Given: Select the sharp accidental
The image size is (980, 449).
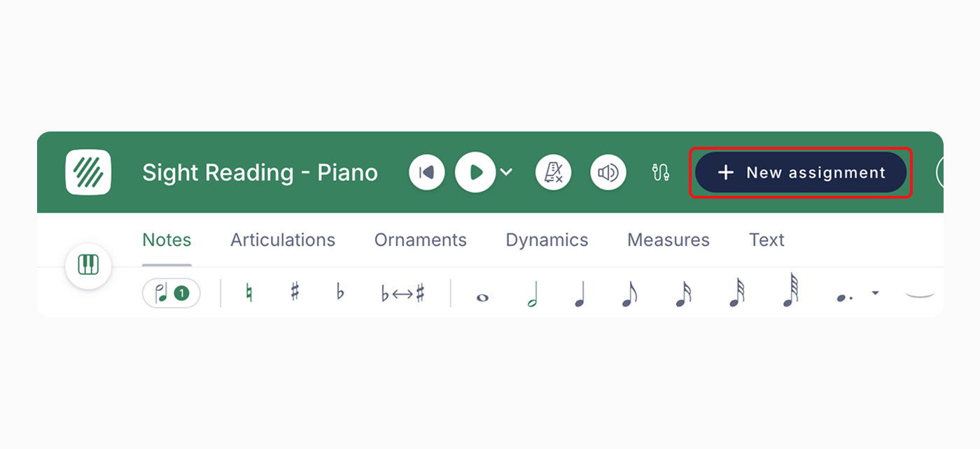Looking at the screenshot, I should pyautogui.click(x=294, y=293).
